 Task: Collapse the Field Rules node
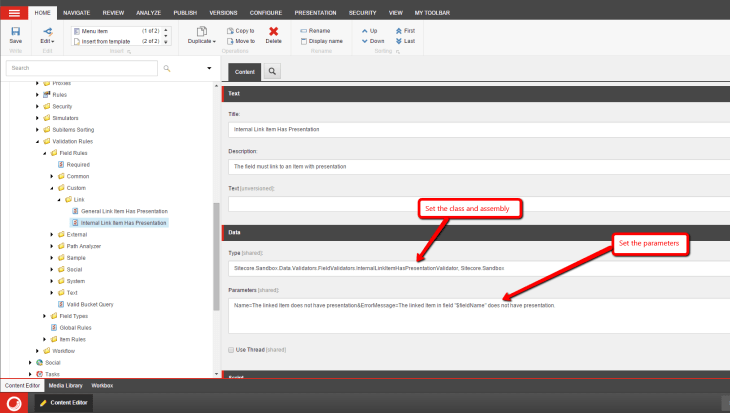point(45,153)
